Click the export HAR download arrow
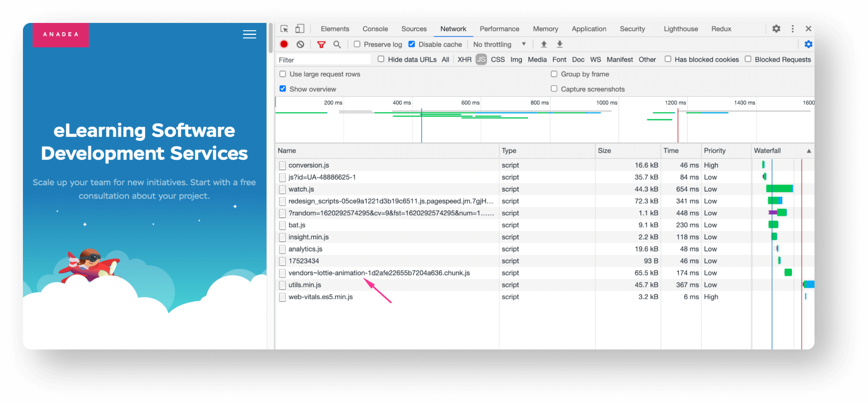Image resolution: width=868 pixels, height=403 pixels. 559,44
